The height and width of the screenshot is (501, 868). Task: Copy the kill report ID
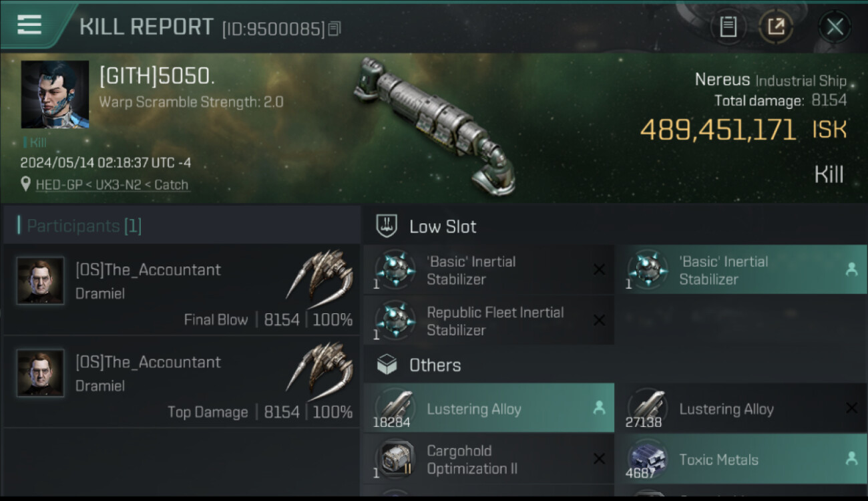[335, 29]
